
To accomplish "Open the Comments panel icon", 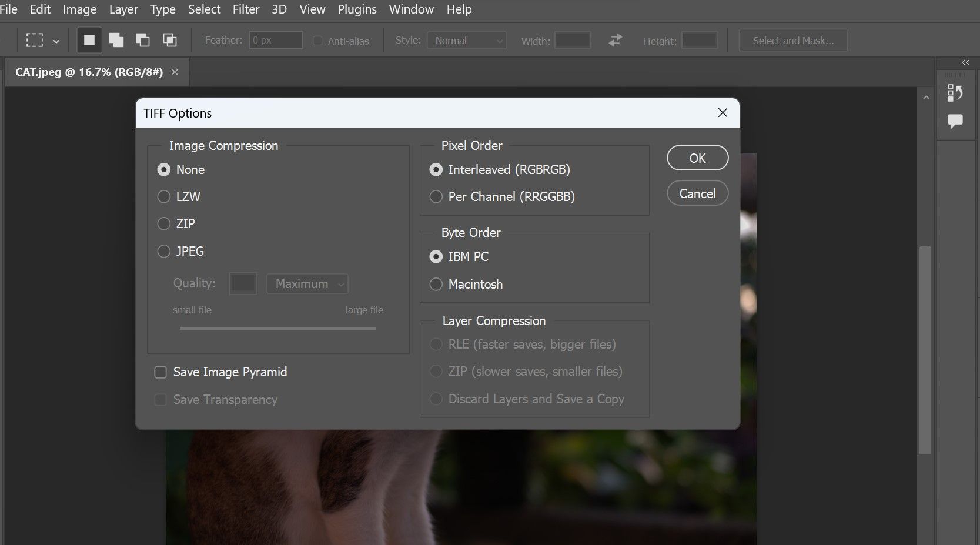I will pos(955,121).
